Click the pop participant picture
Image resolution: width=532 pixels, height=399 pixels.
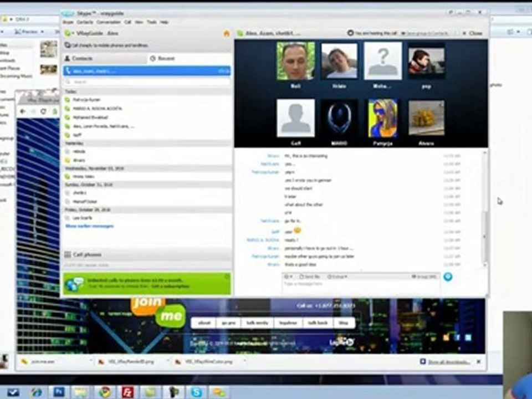click(426, 61)
